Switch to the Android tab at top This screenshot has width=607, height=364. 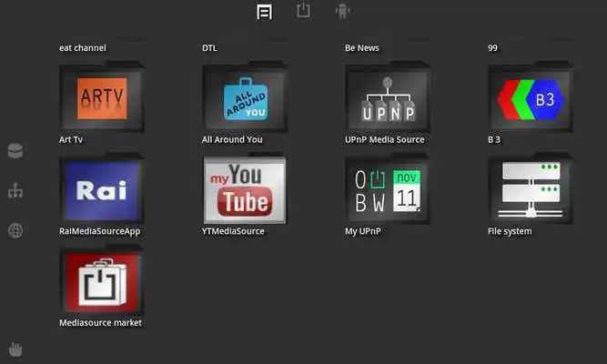coord(343,11)
